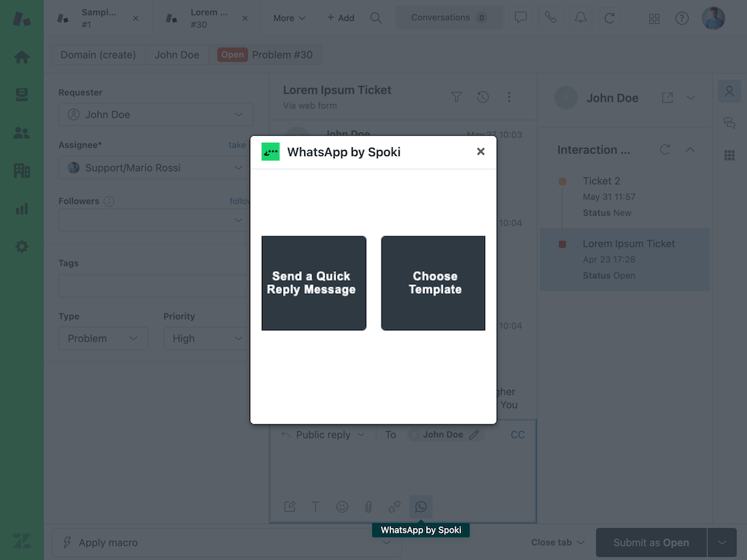
Task: Click the notifications bell icon
Action: [x=580, y=18]
